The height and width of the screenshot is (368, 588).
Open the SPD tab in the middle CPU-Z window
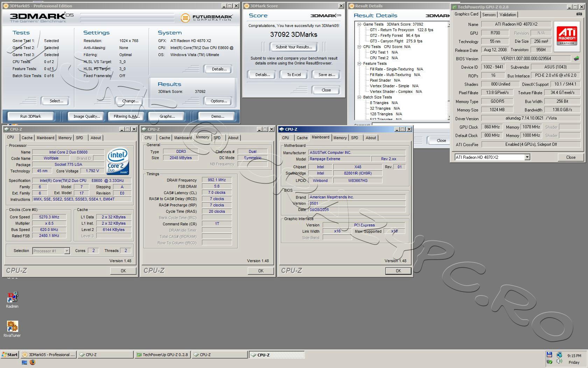[x=217, y=138]
